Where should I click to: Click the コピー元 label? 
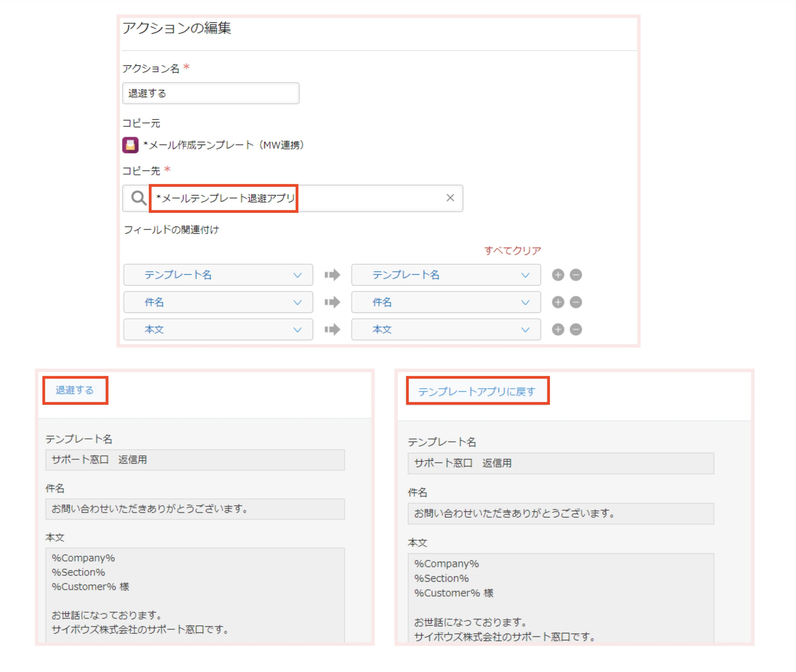point(141,123)
